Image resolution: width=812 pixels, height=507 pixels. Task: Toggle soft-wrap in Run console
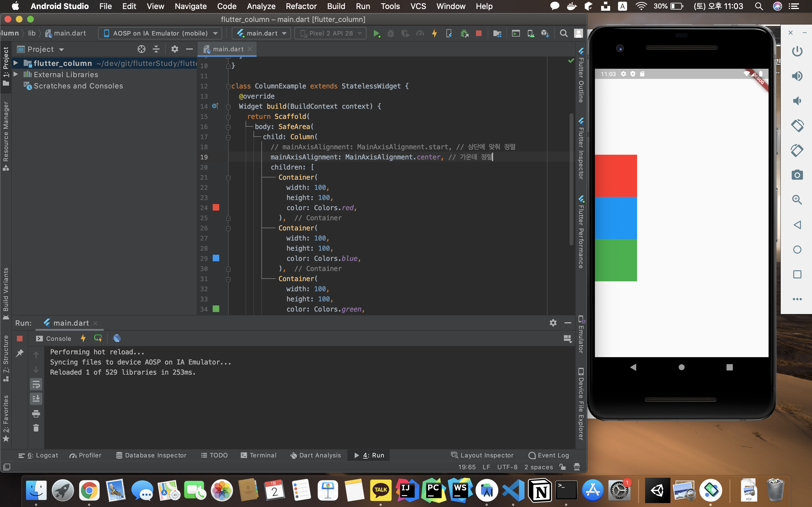(36, 384)
